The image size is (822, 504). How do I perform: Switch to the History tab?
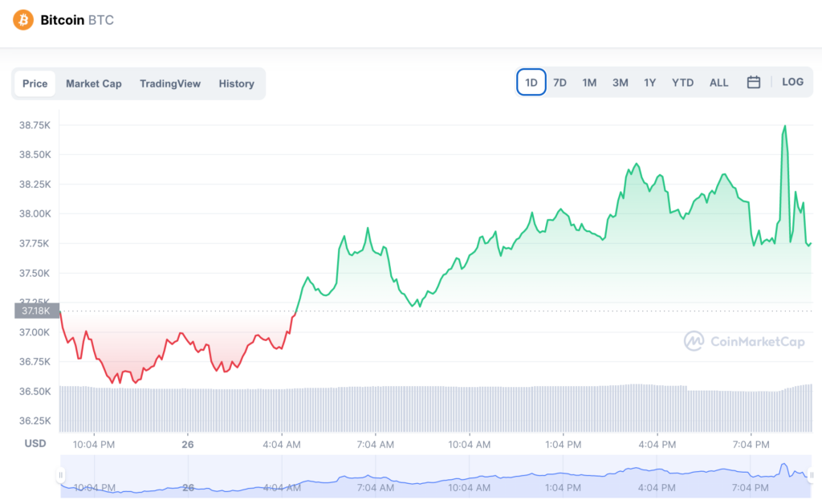[x=237, y=83]
